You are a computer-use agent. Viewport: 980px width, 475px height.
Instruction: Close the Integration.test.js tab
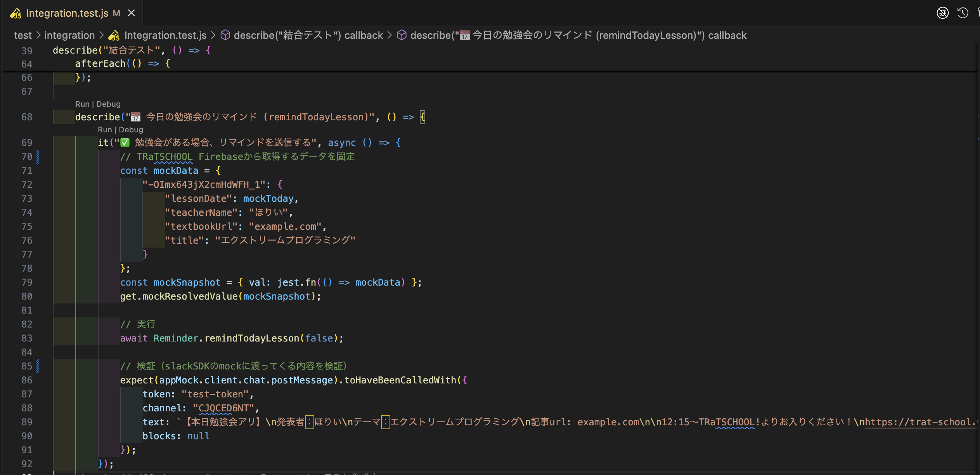[132, 13]
